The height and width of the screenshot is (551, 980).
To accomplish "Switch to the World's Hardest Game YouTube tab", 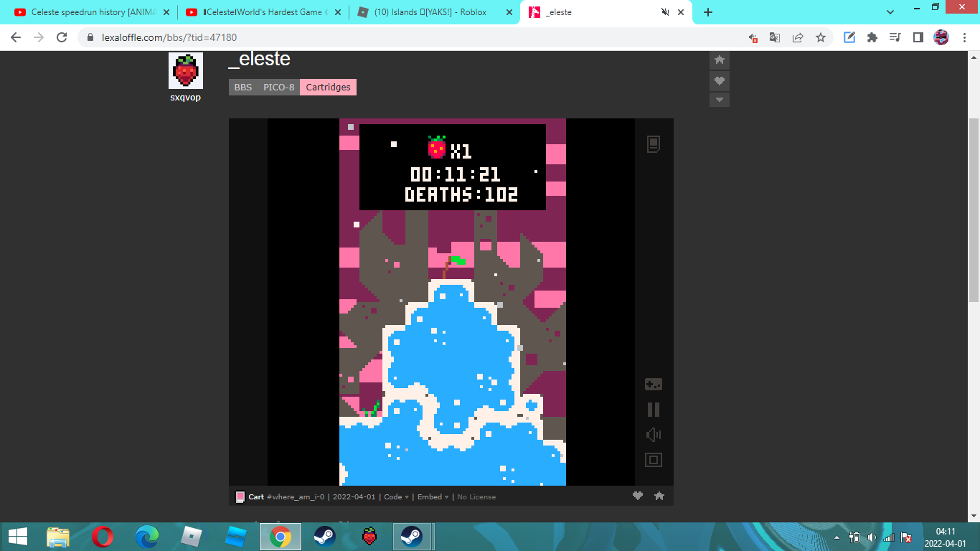I will (x=264, y=12).
